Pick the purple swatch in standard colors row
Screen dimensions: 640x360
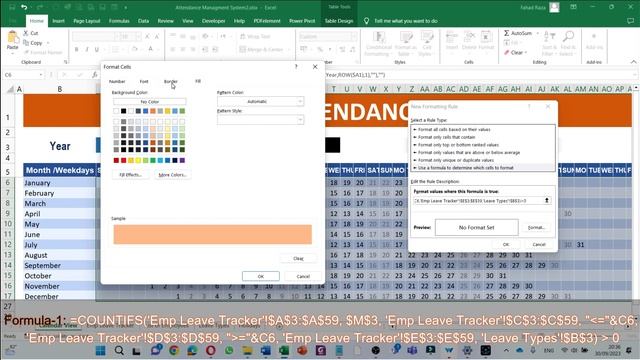click(x=182, y=160)
